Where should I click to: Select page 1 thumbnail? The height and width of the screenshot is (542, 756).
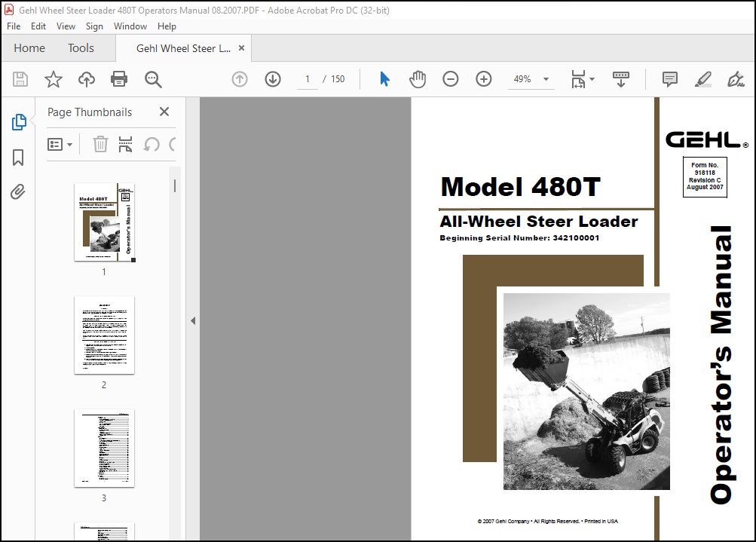(x=104, y=222)
